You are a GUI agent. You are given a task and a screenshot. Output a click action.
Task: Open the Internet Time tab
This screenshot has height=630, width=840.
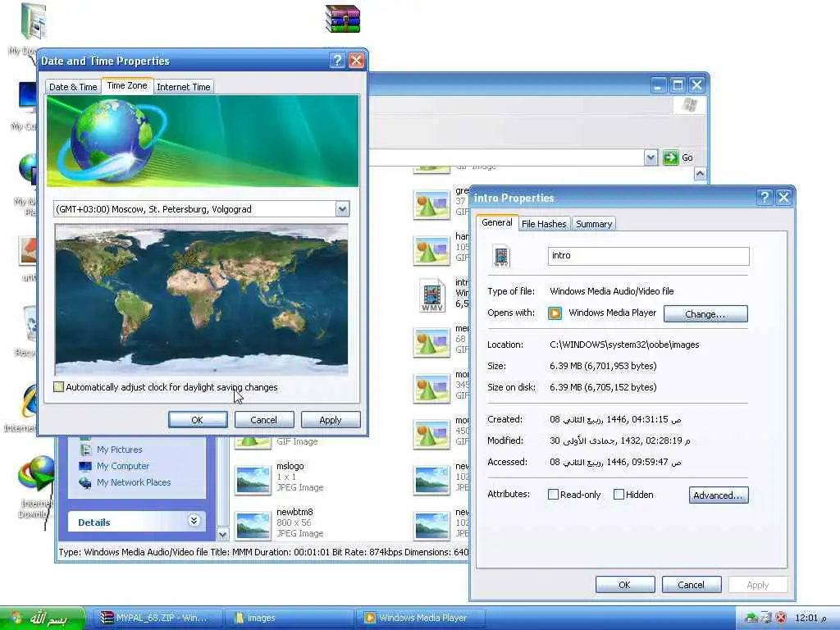click(183, 87)
